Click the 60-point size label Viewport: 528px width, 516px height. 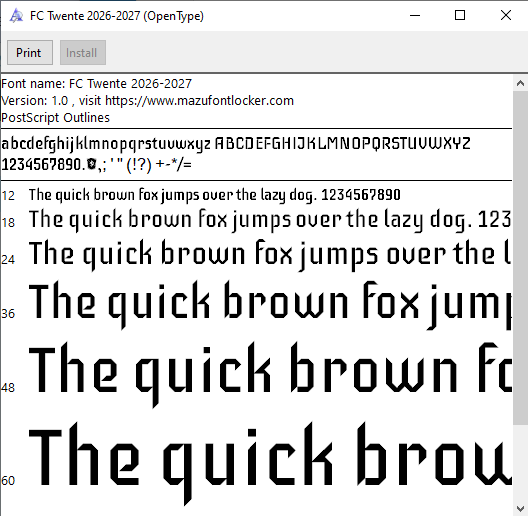[x=8, y=480]
